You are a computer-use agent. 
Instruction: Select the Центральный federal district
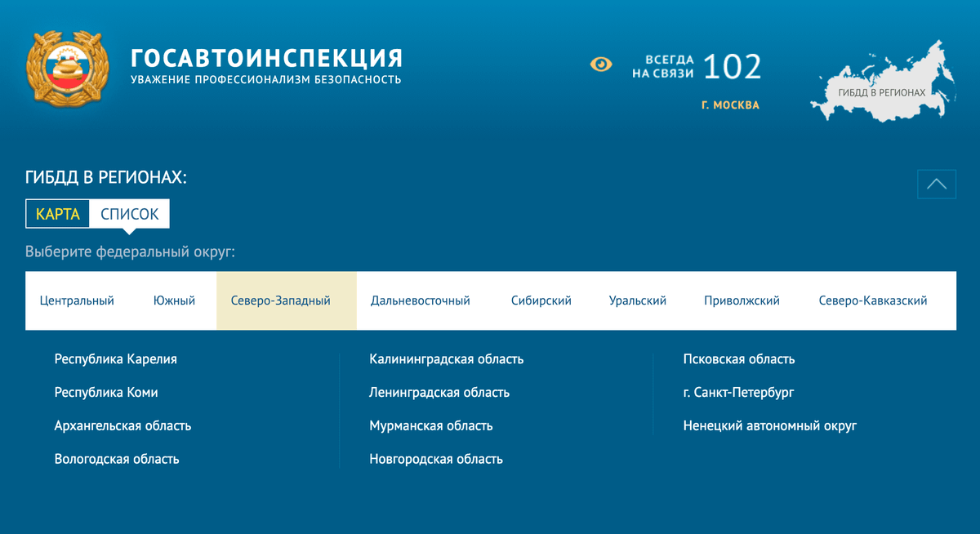(77, 300)
